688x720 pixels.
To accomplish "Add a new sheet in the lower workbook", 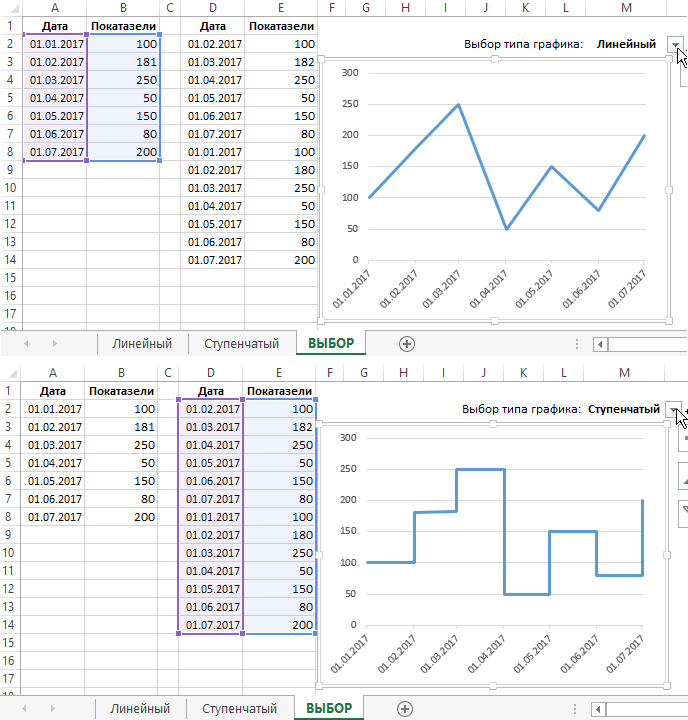I will point(404,709).
